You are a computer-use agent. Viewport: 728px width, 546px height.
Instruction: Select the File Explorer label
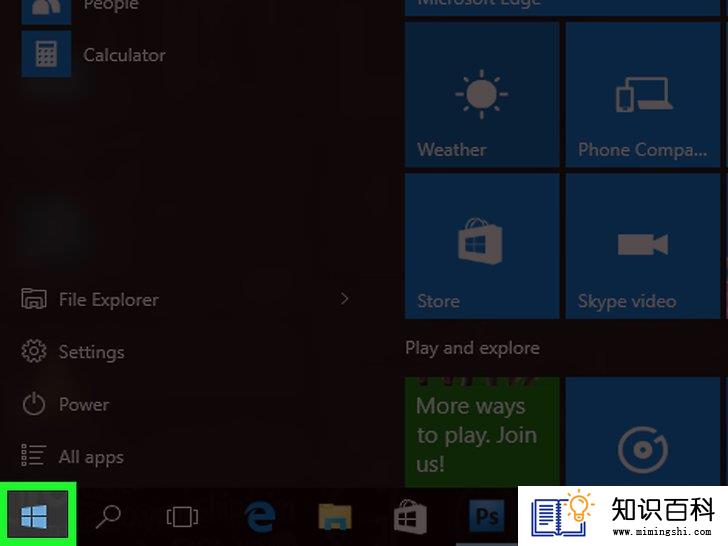point(109,300)
